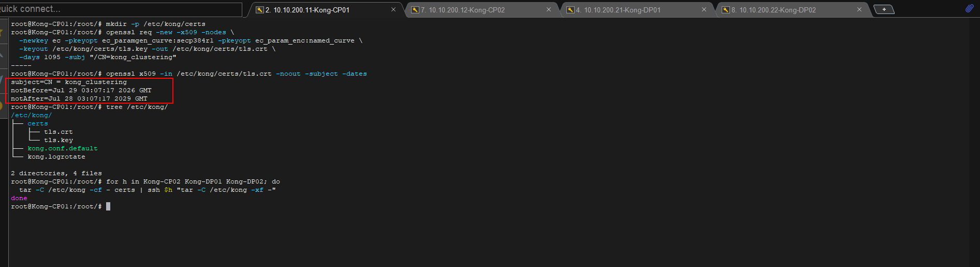This screenshot has width=980, height=267.
Task: Click the '-days 1095 -subj' command line
Action: 98,57
